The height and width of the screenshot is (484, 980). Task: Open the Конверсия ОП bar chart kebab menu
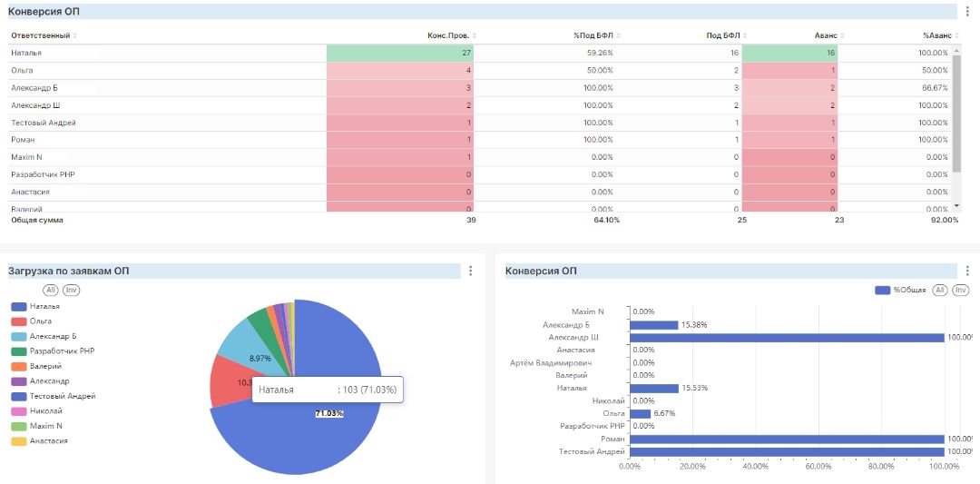(967, 271)
